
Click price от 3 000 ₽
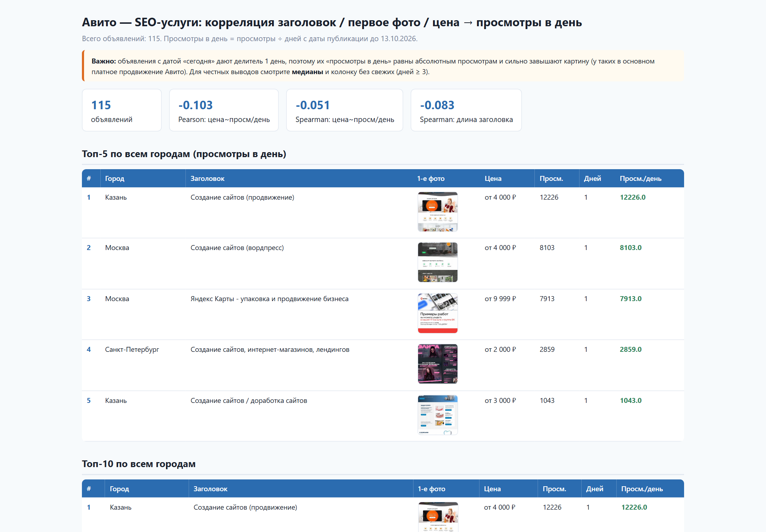(x=500, y=400)
